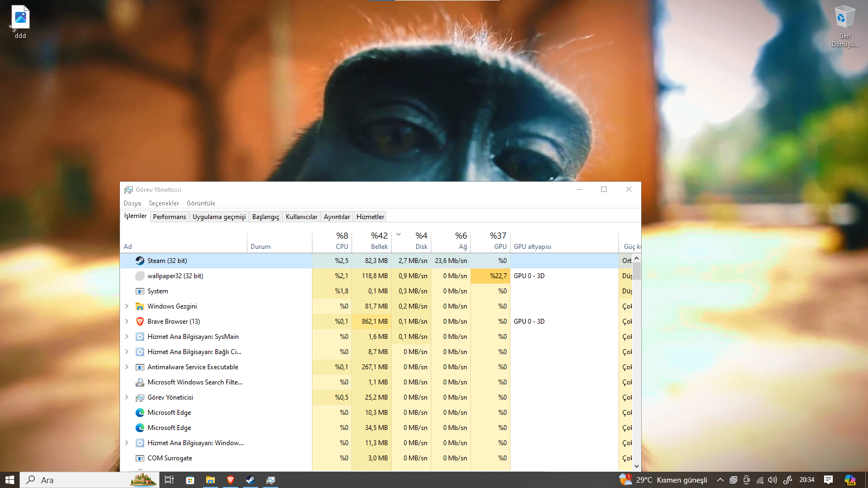Open the Görüntüle menu
Image resolution: width=868 pixels, height=488 pixels.
[x=201, y=203]
